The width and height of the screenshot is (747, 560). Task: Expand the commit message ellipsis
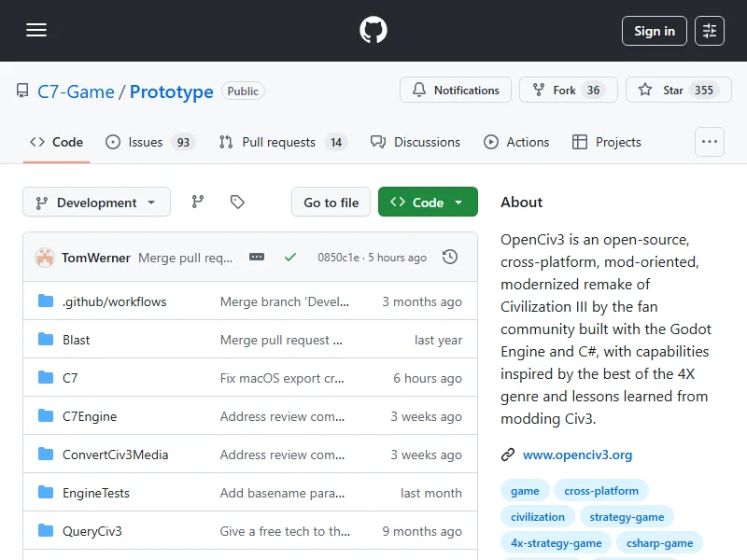257,257
